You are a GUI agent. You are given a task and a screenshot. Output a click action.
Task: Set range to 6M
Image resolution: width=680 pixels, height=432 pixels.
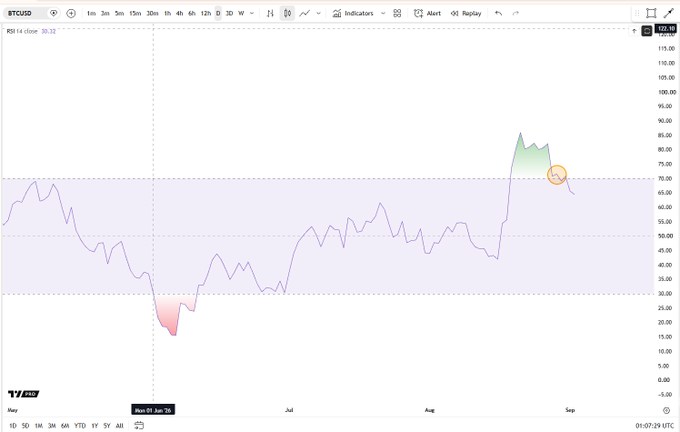pyautogui.click(x=65, y=426)
